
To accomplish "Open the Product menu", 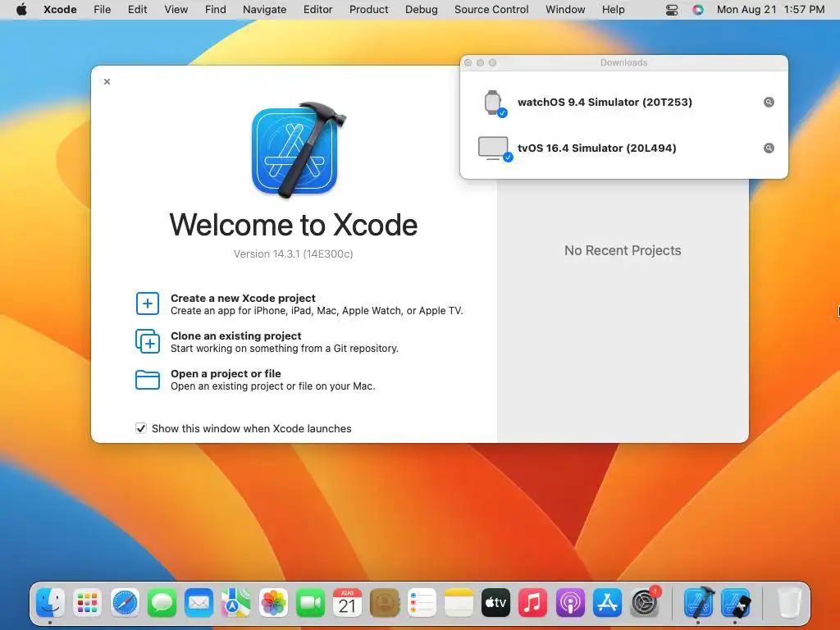I will [368, 10].
